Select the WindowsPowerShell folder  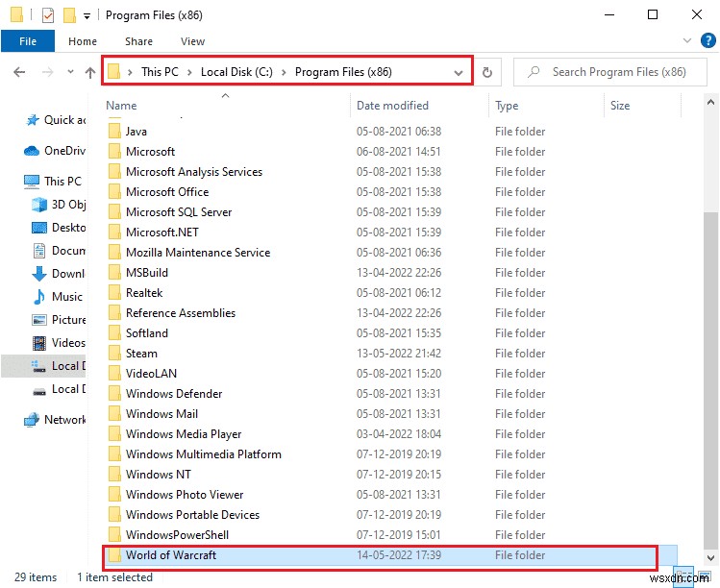point(177,535)
